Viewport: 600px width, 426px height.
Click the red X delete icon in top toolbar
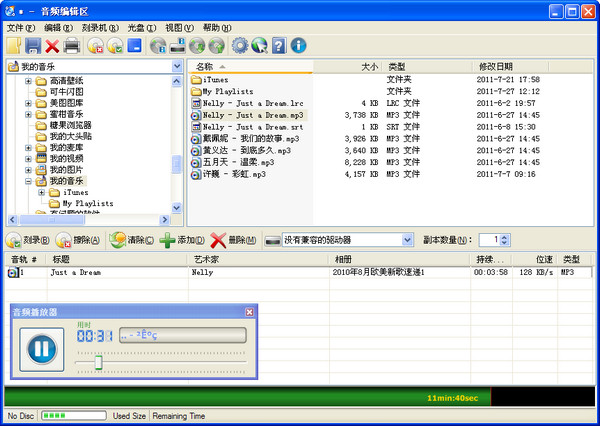52,46
